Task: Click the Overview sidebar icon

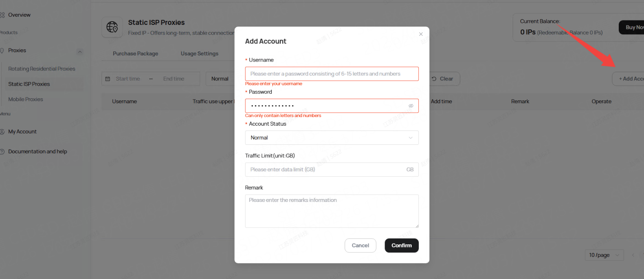Action: pyautogui.click(x=2, y=15)
